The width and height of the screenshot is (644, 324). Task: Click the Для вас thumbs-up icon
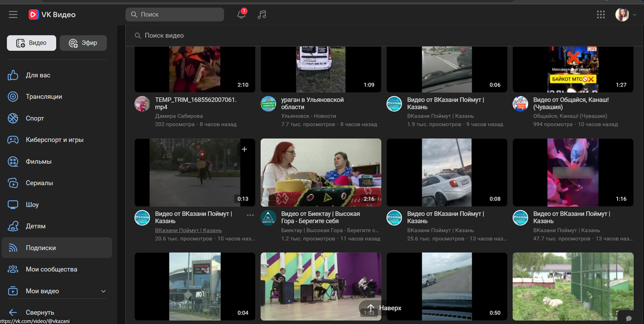click(x=13, y=75)
